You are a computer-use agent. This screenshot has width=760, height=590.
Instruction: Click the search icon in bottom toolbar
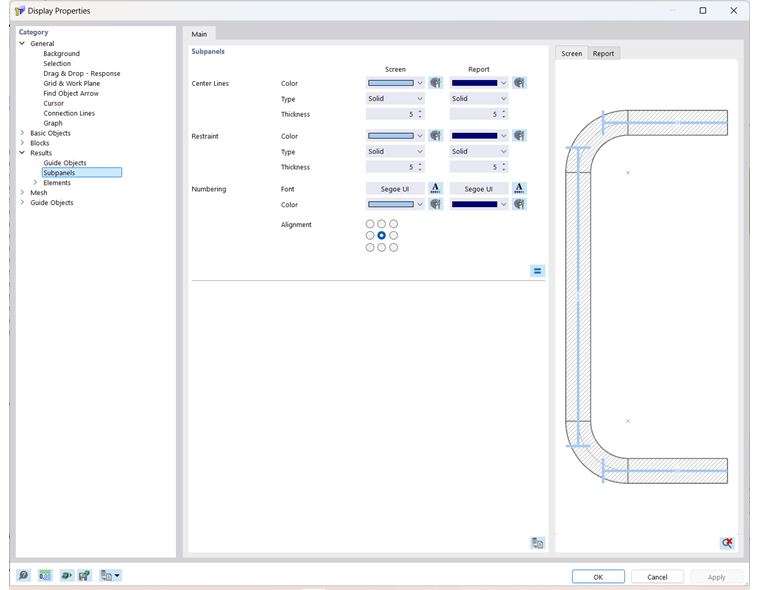[23, 575]
